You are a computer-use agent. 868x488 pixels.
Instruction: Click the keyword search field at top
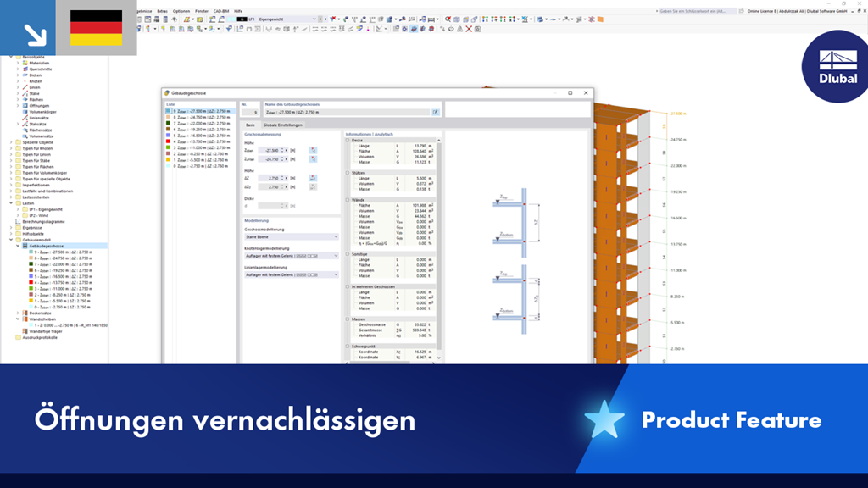(697, 11)
